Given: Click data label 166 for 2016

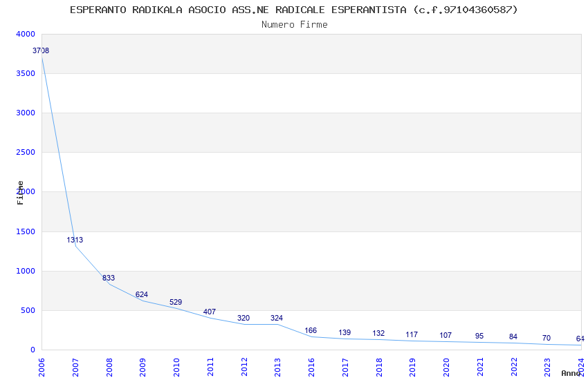Looking at the screenshot, I should [311, 330].
